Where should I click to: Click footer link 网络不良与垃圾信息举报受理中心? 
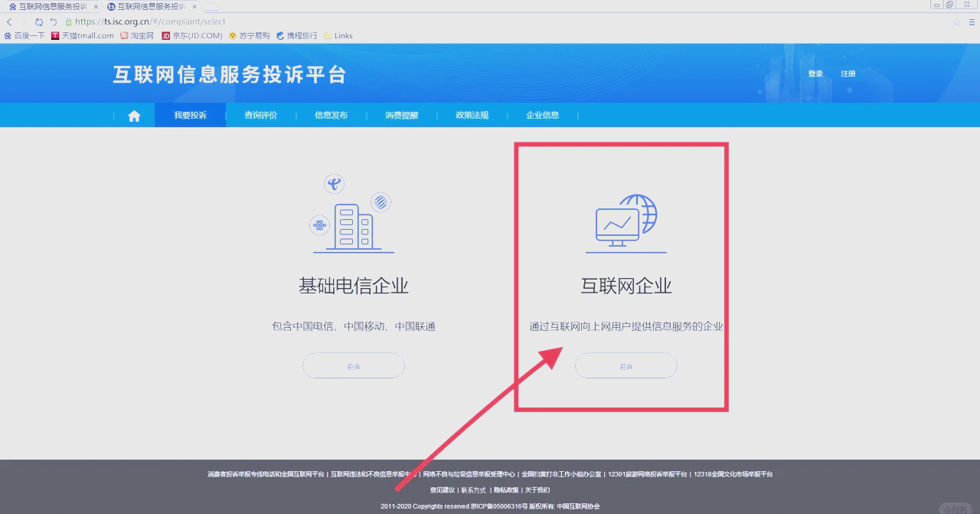[469, 474]
